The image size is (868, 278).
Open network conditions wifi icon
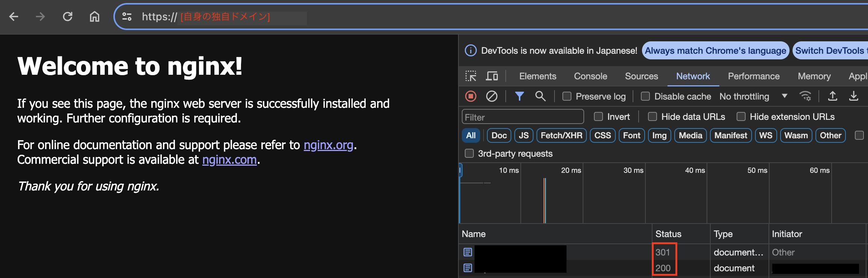pyautogui.click(x=805, y=97)
